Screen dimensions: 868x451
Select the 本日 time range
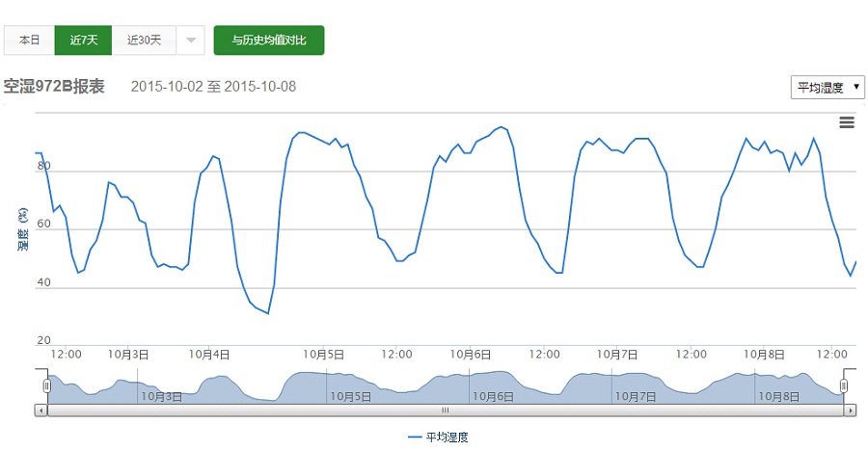click(x=30, y=40)
